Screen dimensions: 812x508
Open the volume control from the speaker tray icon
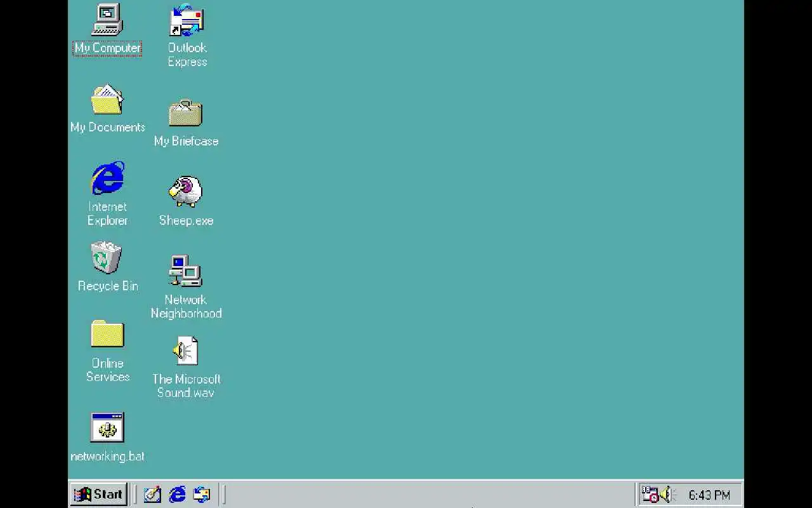click(x=667, y=495)
